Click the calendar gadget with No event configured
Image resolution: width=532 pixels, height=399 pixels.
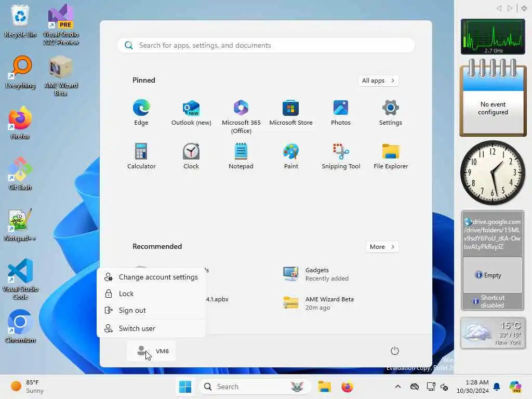click(x=493, y=98)
